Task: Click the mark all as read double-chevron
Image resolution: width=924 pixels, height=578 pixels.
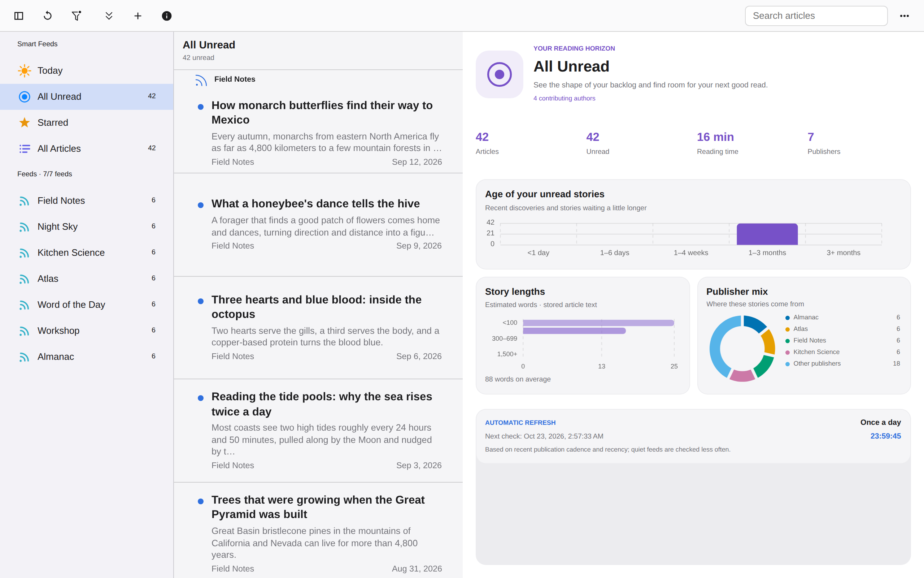Action: tap(109, 16)
